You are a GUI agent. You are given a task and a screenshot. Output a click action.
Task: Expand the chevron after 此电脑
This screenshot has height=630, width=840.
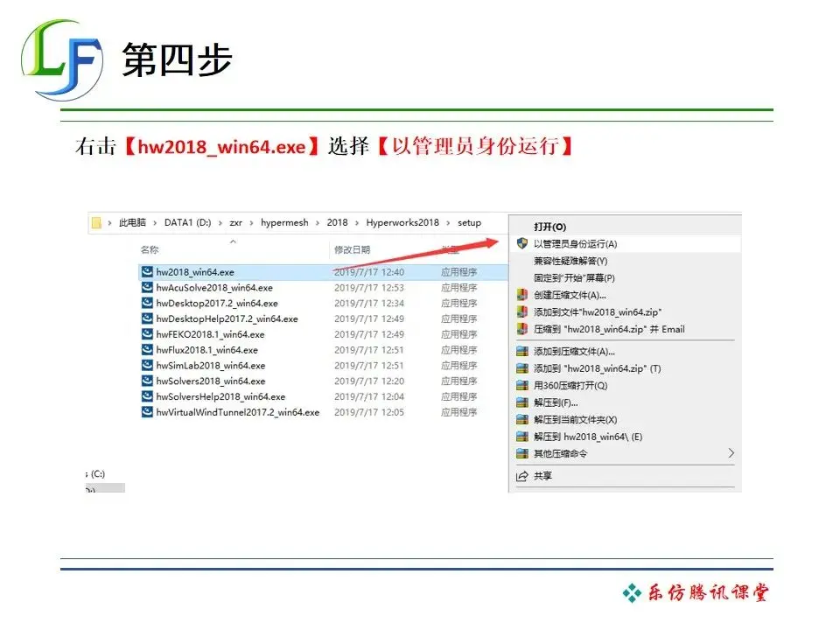[x=156, y=223]
